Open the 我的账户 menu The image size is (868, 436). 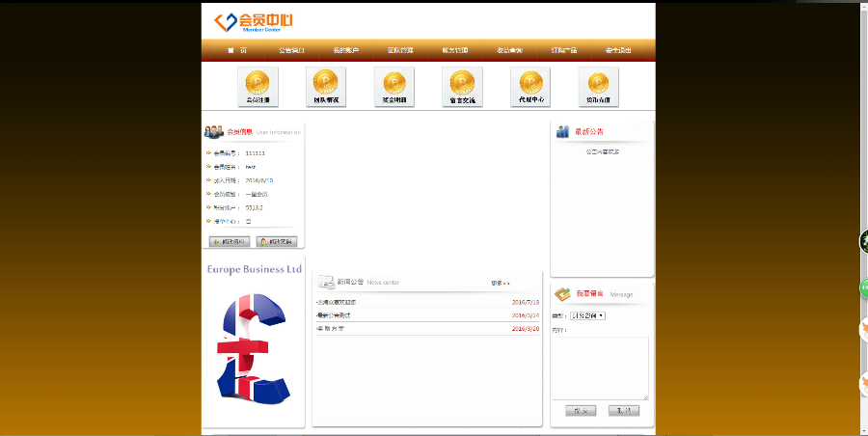[x=346, y=50]
